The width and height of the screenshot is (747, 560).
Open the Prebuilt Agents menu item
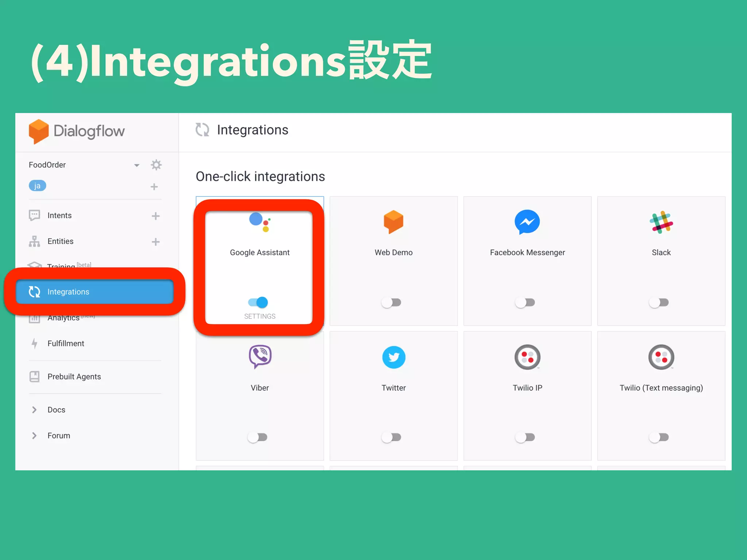(74, 377)
